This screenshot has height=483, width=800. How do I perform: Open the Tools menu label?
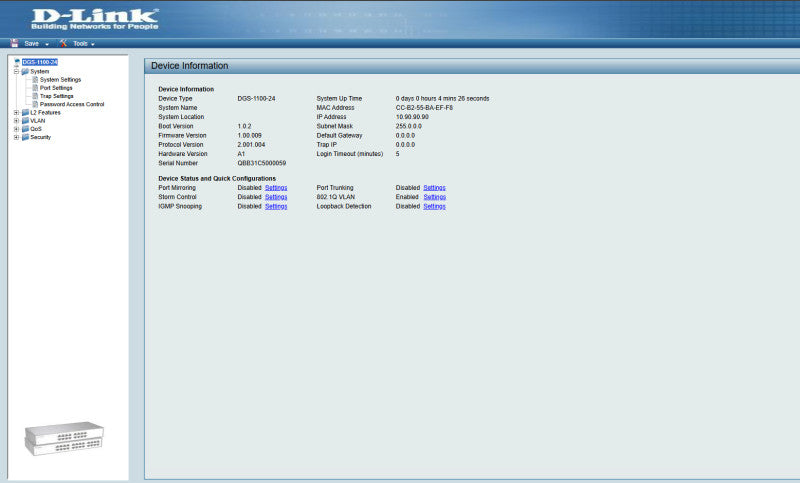pos(80,43)
